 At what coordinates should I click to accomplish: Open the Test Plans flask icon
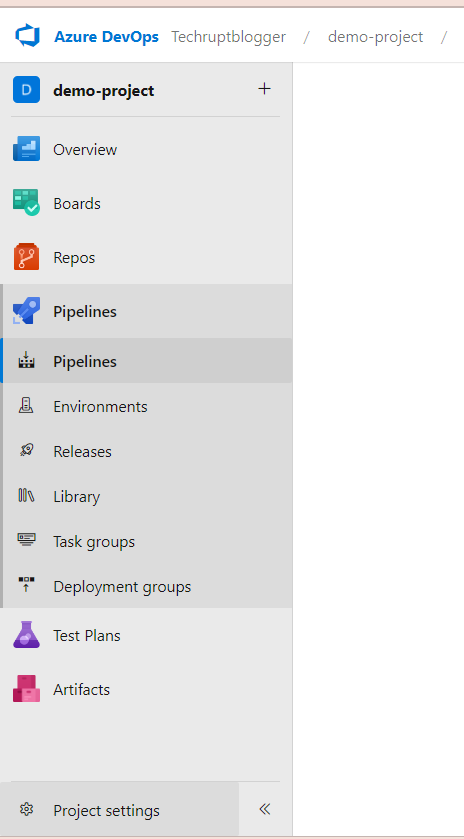[x=26, y=635]
